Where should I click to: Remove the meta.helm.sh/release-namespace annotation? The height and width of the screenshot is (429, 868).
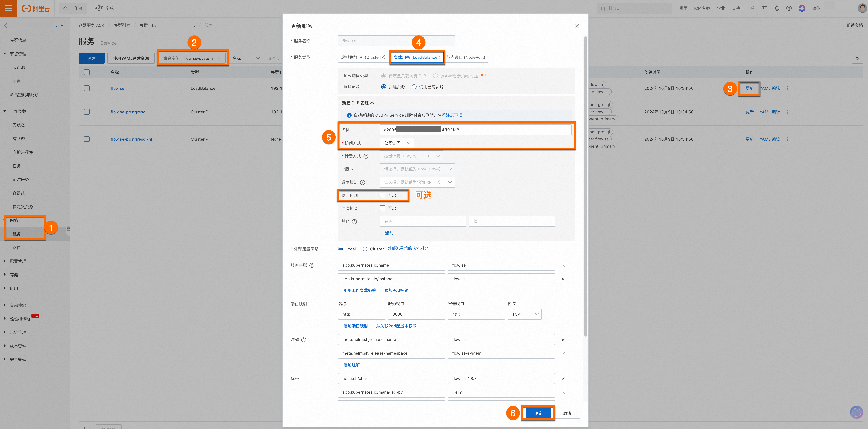(563, 354)
